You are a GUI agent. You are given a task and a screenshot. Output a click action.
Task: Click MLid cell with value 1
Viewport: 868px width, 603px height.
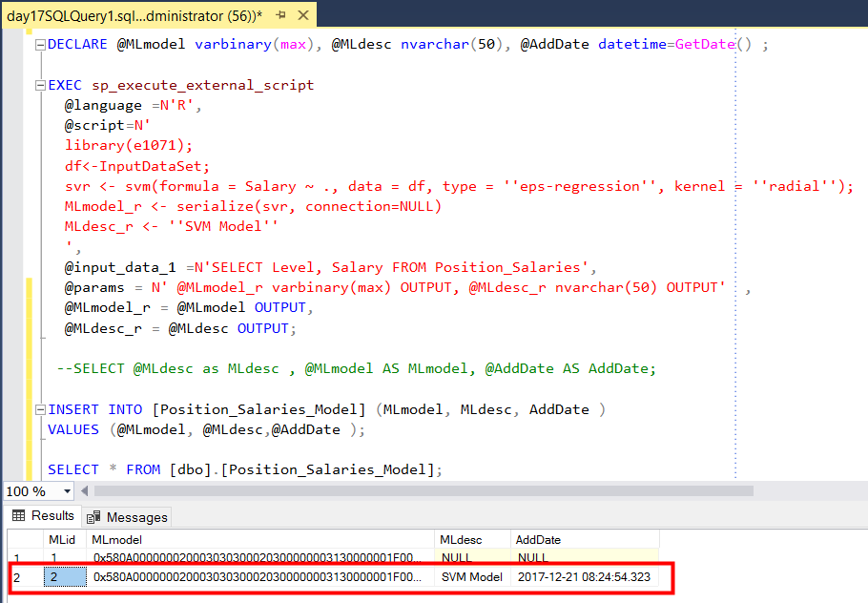65,557
